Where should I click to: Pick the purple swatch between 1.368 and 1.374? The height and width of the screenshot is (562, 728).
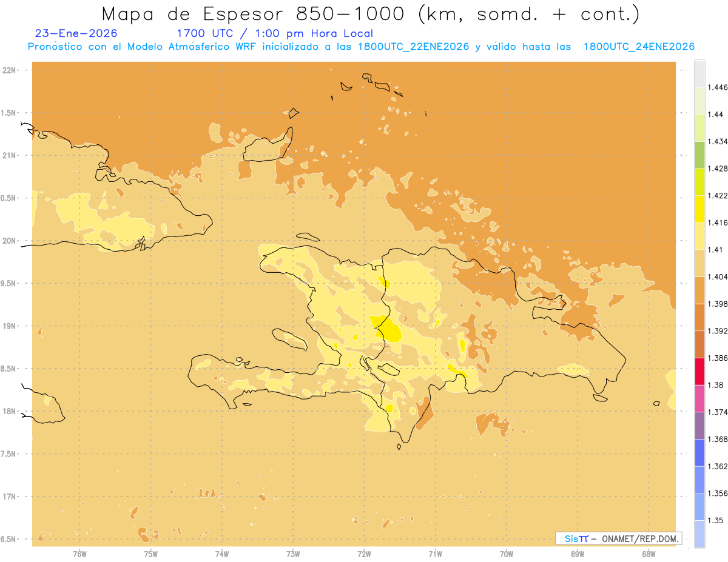click(699, 426)
